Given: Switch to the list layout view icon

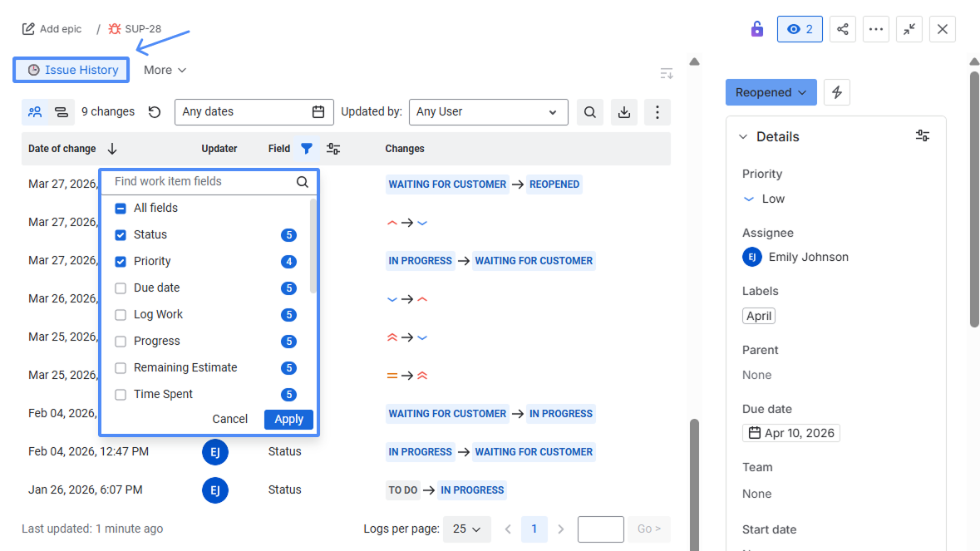Looking at the screenshot, I should [x=62, y=112].
